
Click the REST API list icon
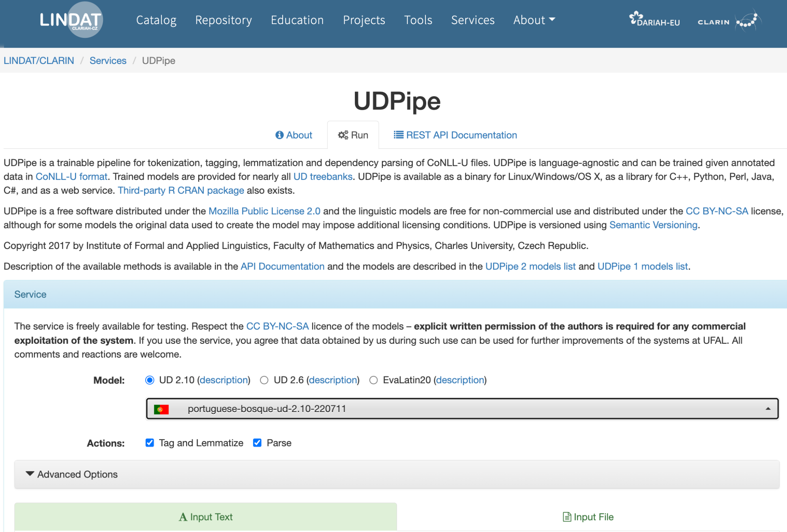click(398, 135)
